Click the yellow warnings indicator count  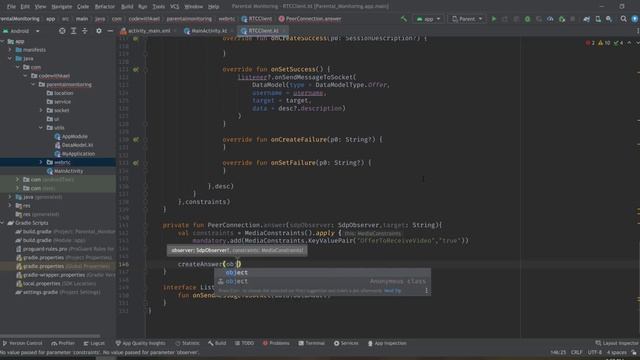pos(604,43)
